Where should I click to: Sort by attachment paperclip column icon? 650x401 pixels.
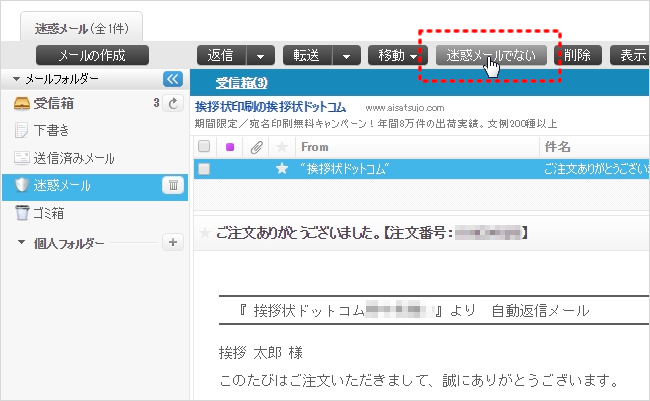pyautogui.click(x=257, y=147)
